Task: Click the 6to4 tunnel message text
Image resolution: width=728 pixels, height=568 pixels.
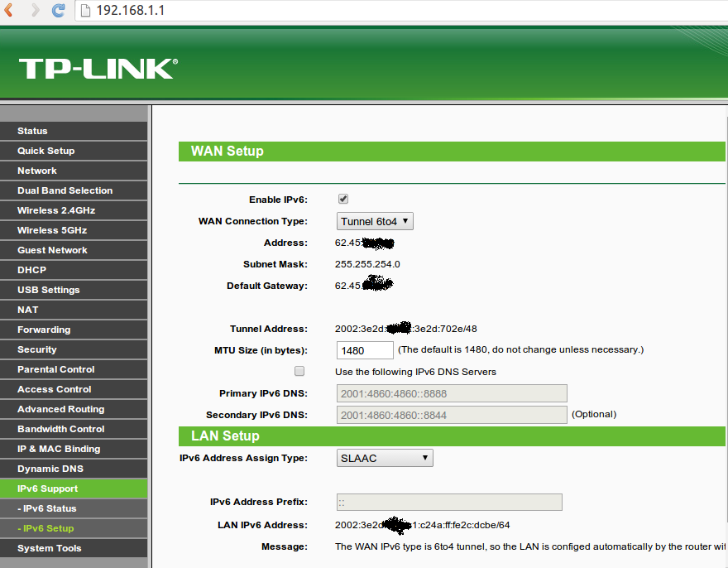Action: point(529,546)
